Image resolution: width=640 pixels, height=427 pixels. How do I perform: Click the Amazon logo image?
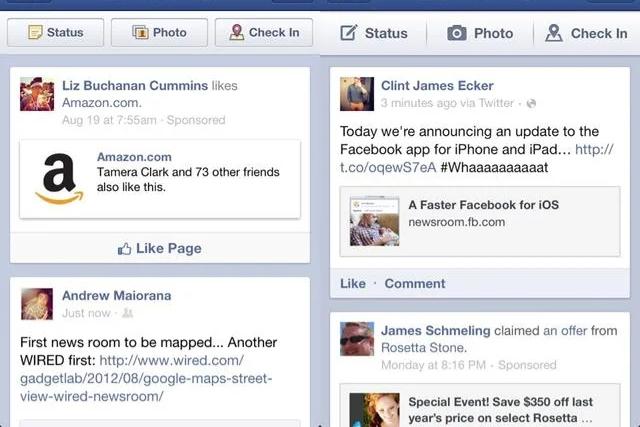click(59, 178)
